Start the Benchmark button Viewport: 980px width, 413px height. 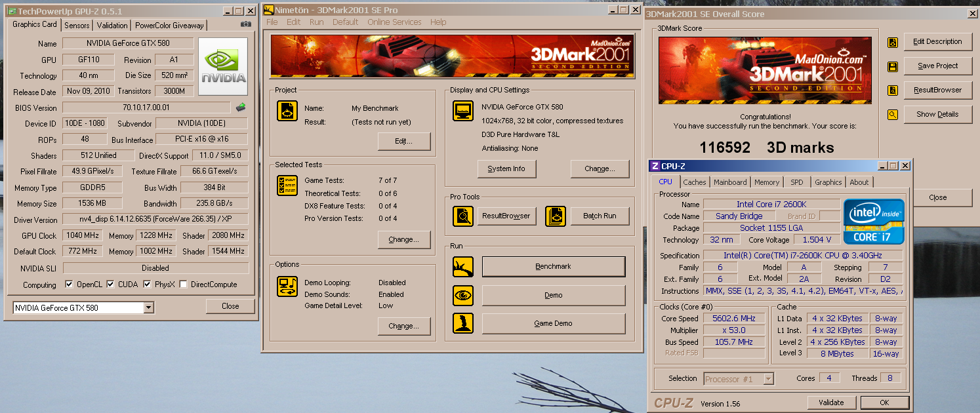click(554, 267)
